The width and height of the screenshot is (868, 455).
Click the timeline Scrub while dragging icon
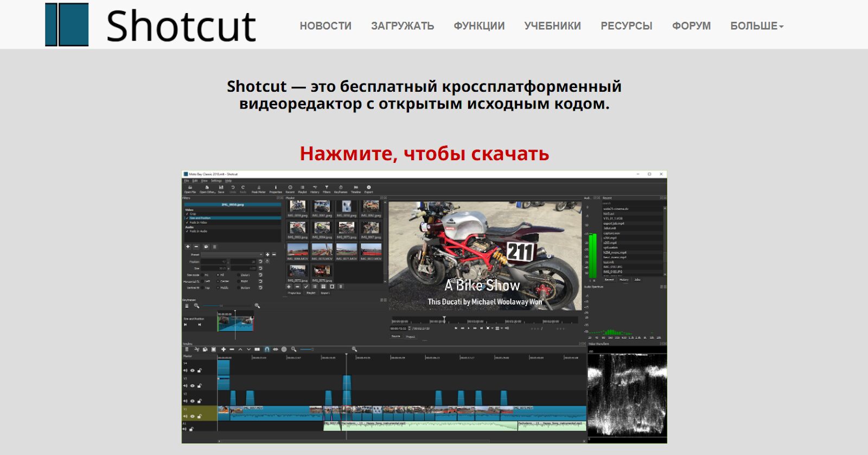coord(276,349)
